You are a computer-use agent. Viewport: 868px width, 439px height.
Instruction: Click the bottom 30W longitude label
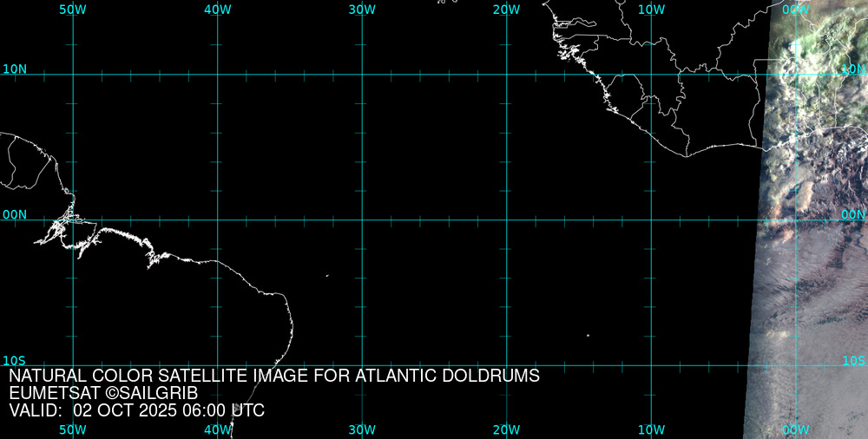(x=362, y=429)
